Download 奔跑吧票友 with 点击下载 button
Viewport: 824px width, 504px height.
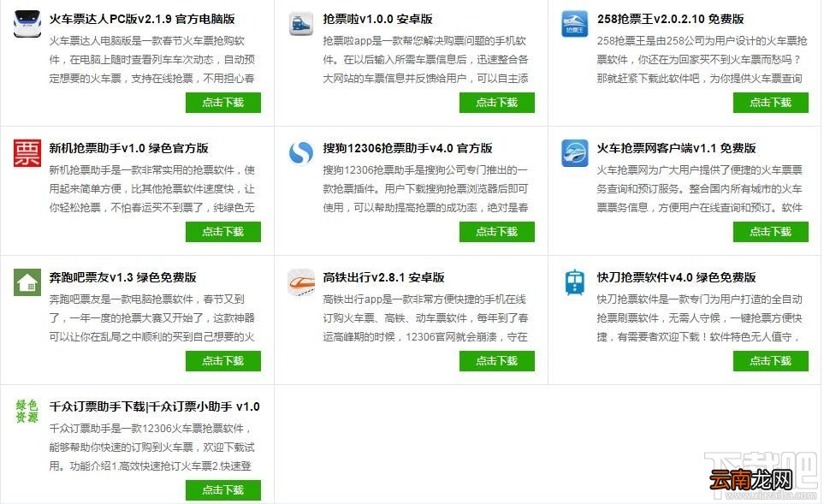[223, 361]
